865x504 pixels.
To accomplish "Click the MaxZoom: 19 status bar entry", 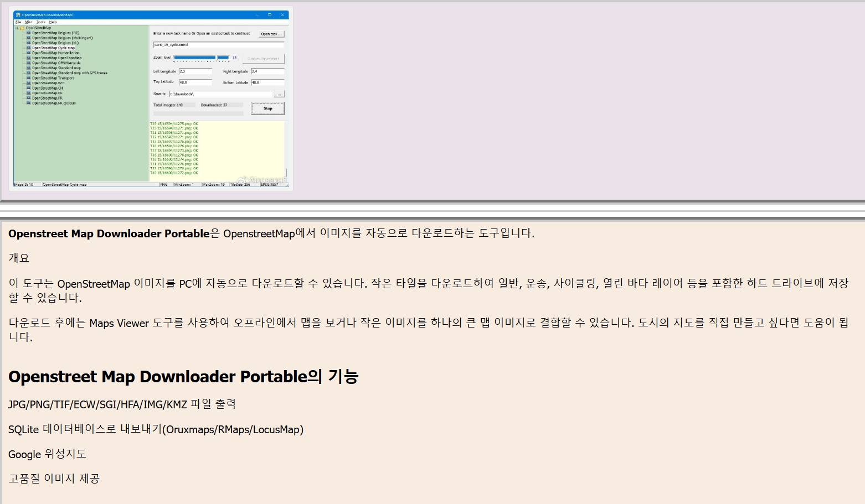I will coord(215,185).
